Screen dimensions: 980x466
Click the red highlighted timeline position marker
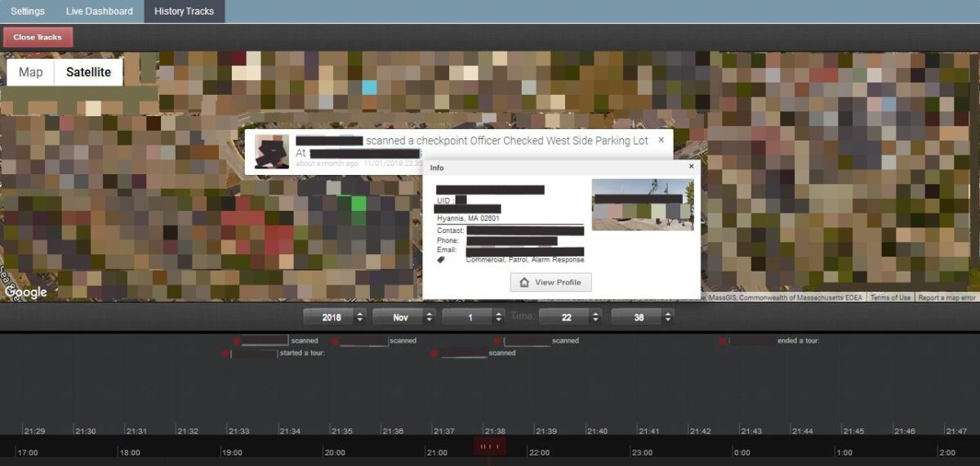click(x=489, y=446)
